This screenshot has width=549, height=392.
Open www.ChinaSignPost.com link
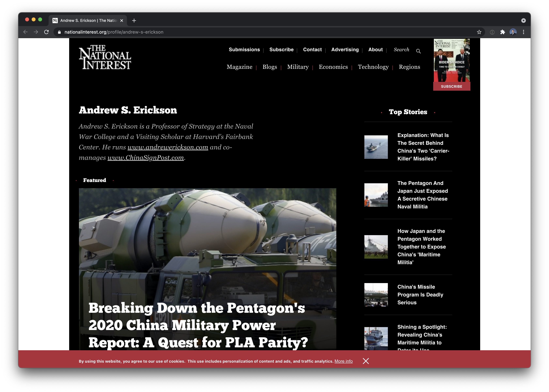146,158
